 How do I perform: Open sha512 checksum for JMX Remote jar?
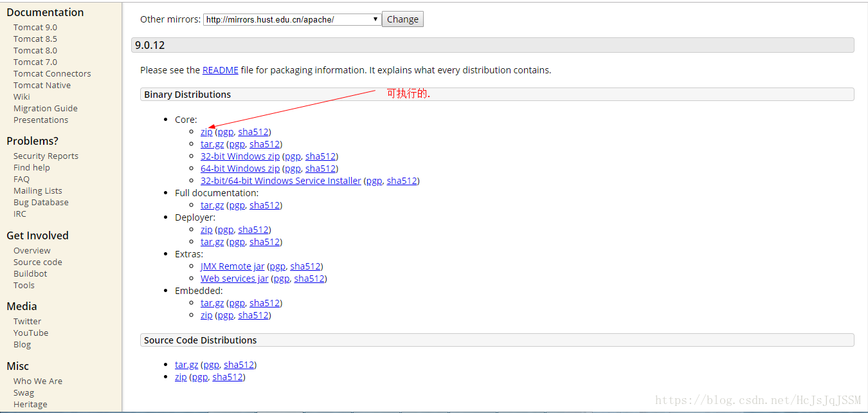(x=305, y=266)
